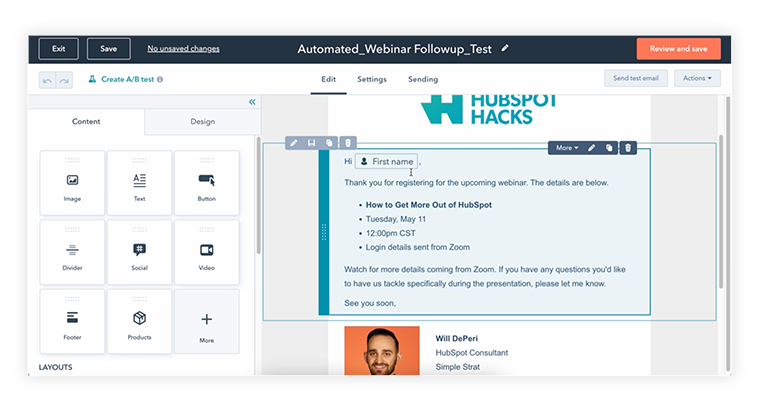Create an A/B test
The width and height of the screenshot is (760, 411).
coord(122,79)
